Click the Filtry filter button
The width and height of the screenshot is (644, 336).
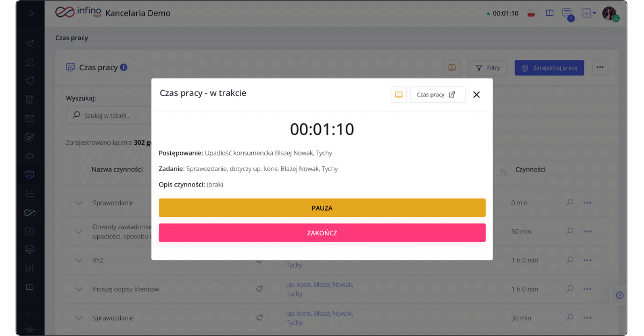pyautogui.click(x=487, y=68)
